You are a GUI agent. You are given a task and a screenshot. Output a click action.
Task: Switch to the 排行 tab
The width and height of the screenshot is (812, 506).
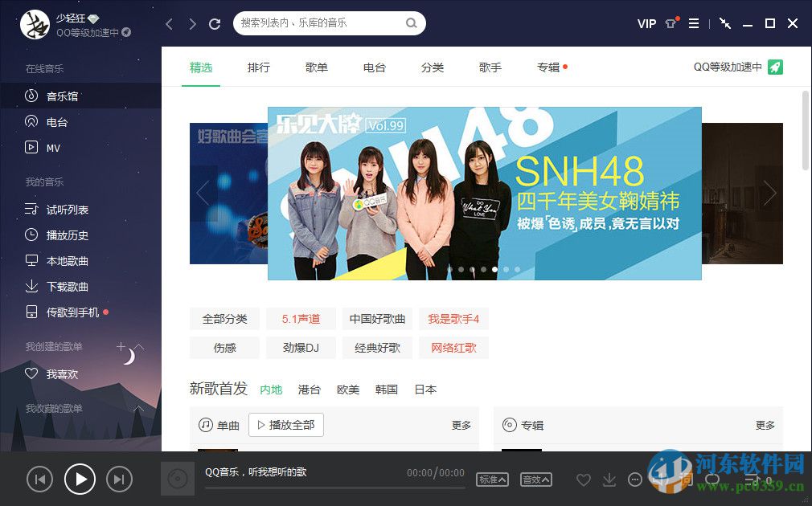[259, 67]
